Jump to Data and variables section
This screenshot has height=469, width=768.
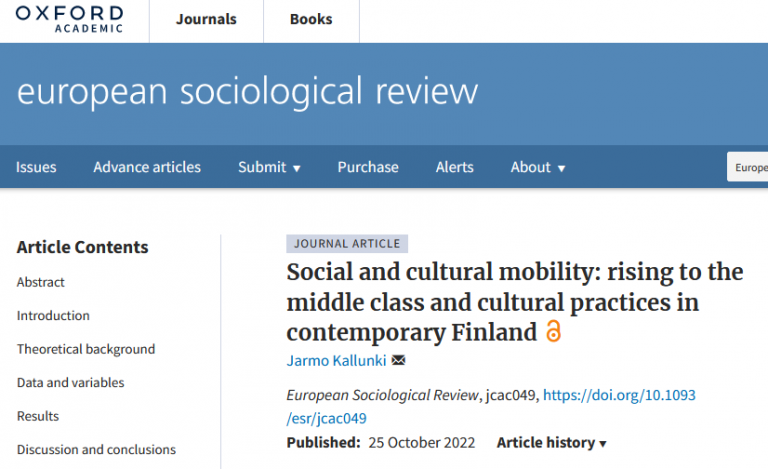[71, 382]
